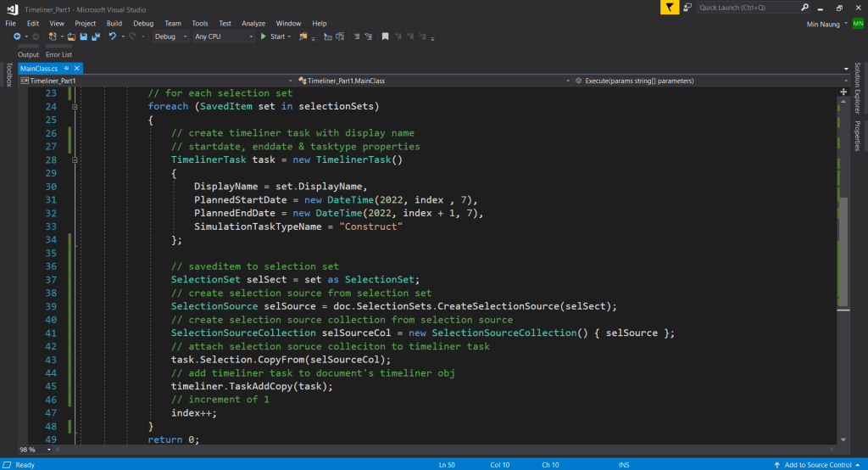The image size is (868, 470).
Task: Click the Save All toolbar icon
Action: 96,36
